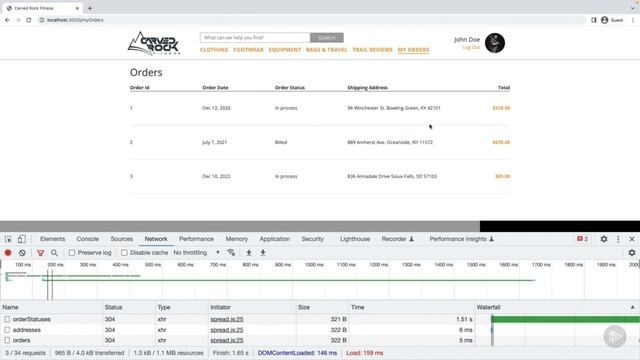This screenshot has height=360, width=640.
Task: Open a new browser tab with plus icon
Action: coord(90,8)
